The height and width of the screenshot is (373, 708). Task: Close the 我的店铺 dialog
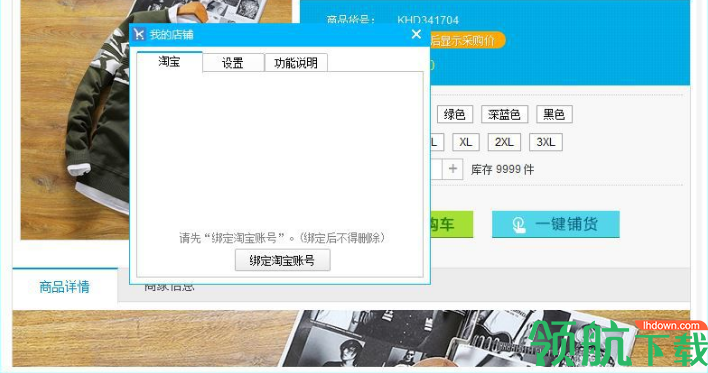point(416,34)
